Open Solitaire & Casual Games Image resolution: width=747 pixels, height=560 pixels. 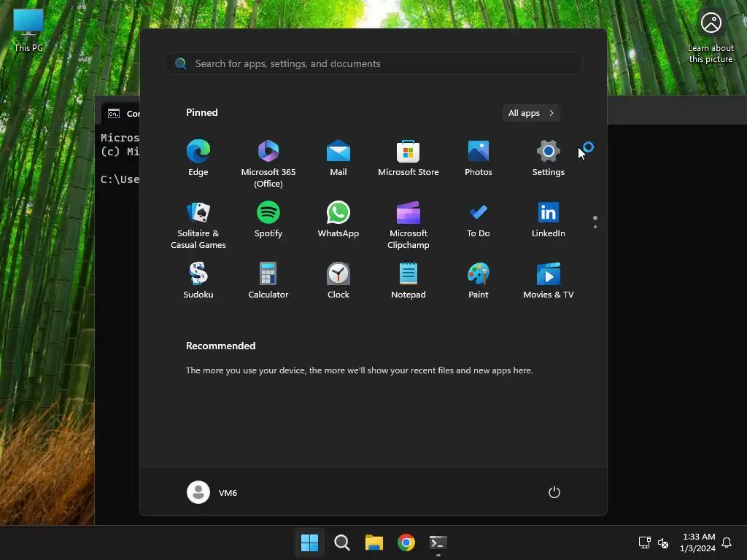click(x=198, y=225)
